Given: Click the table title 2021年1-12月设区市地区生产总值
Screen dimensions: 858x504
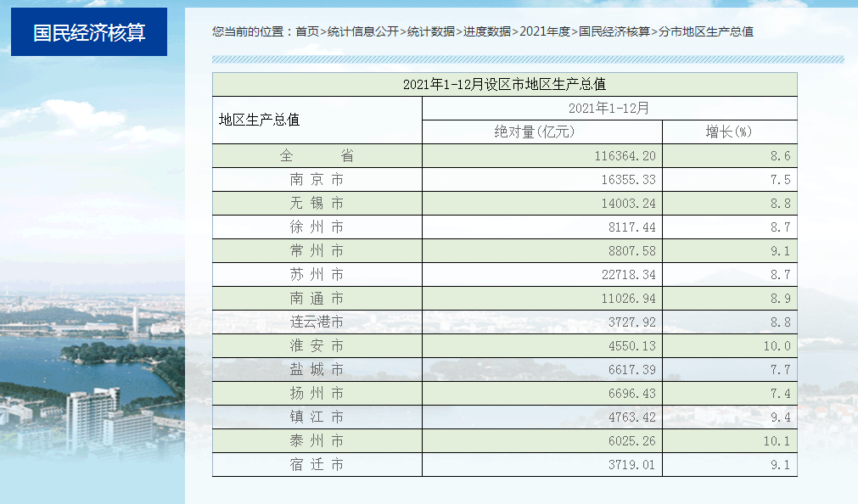Looking at the screenshot, I should 504,84.
